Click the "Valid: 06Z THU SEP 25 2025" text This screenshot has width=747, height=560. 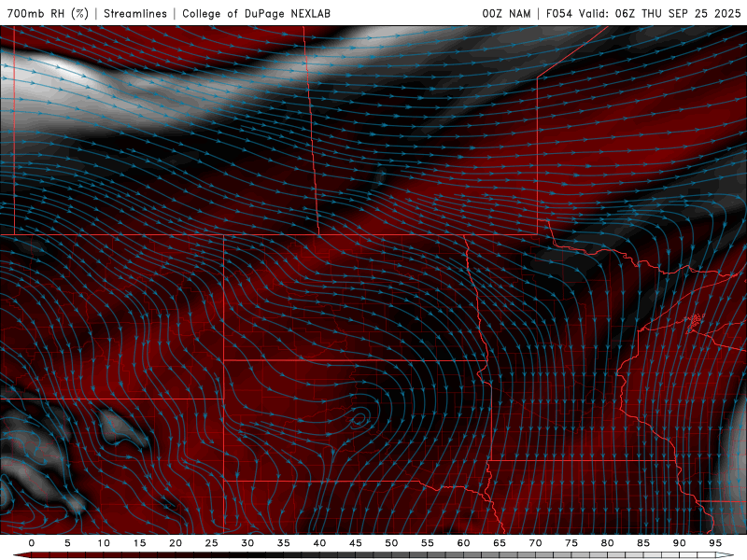(660, 13)
